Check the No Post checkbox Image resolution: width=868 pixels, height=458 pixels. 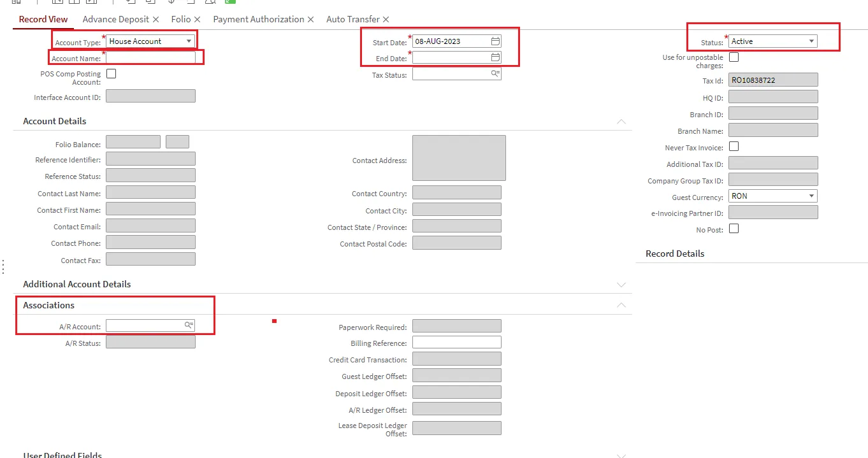pos(734,229)
